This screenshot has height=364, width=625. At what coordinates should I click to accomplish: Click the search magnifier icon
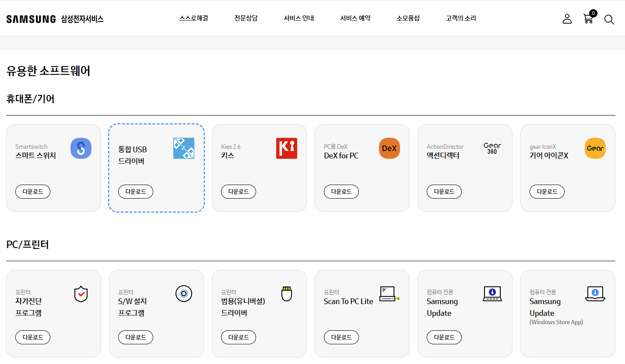(x=609, y=19)
